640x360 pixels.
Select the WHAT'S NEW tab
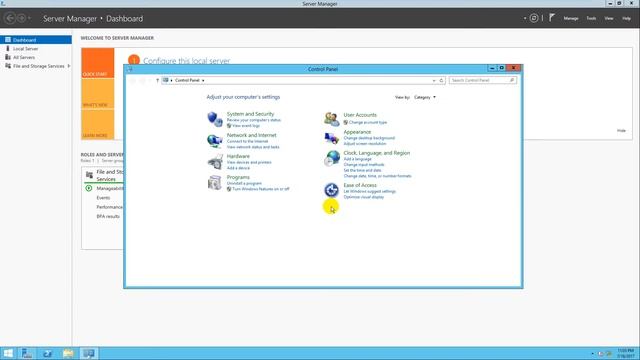(x=98, y=94)
